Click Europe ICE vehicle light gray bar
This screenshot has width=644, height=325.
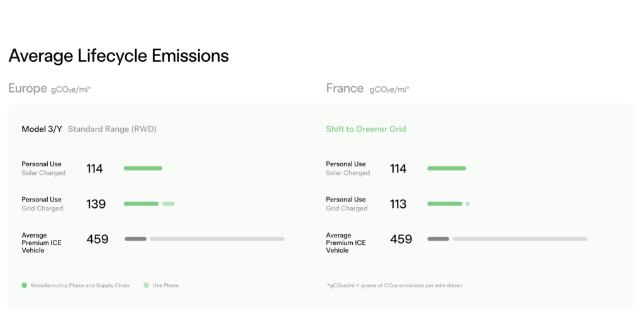click(217, 239)
